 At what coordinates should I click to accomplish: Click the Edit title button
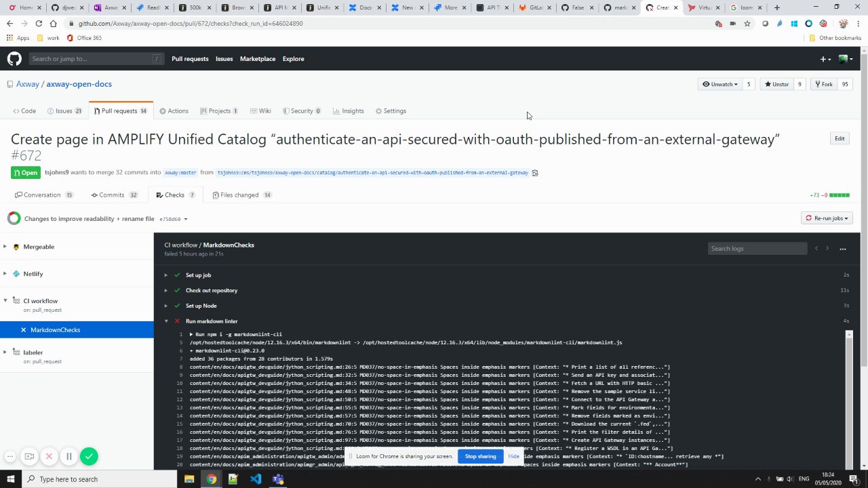(x=840, y=138)
